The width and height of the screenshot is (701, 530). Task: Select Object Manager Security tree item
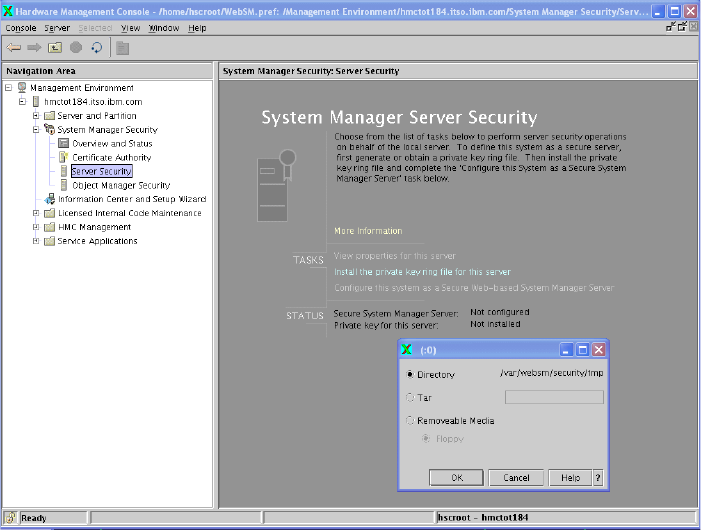(121, 185)
